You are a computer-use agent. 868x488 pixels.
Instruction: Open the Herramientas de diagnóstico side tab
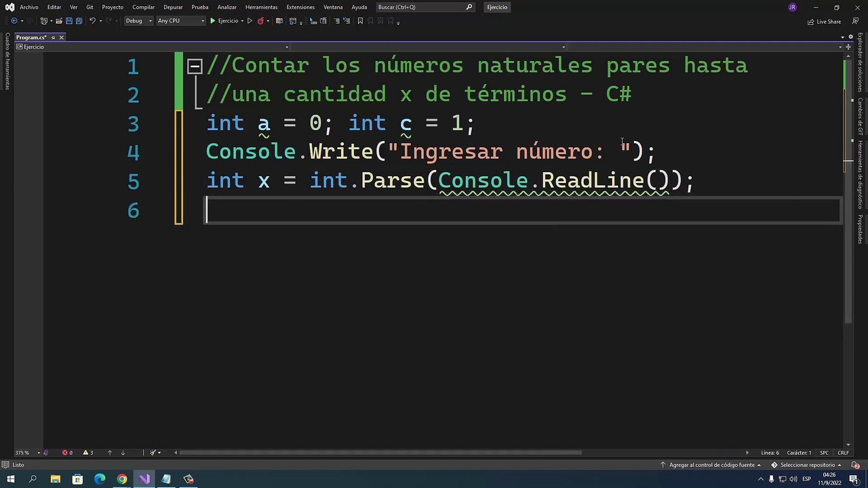pos(861,174)
